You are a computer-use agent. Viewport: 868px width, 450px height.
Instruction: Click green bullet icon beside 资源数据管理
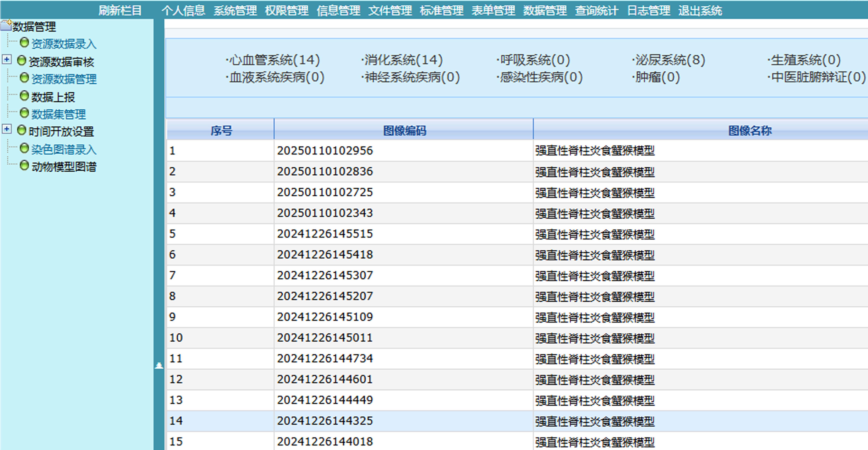point(24,78)
